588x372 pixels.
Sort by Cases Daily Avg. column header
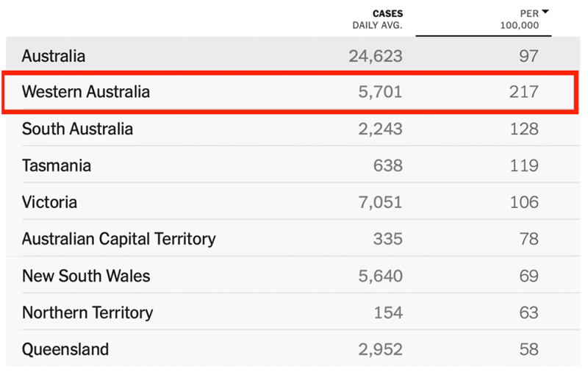[x=377, y=20]
